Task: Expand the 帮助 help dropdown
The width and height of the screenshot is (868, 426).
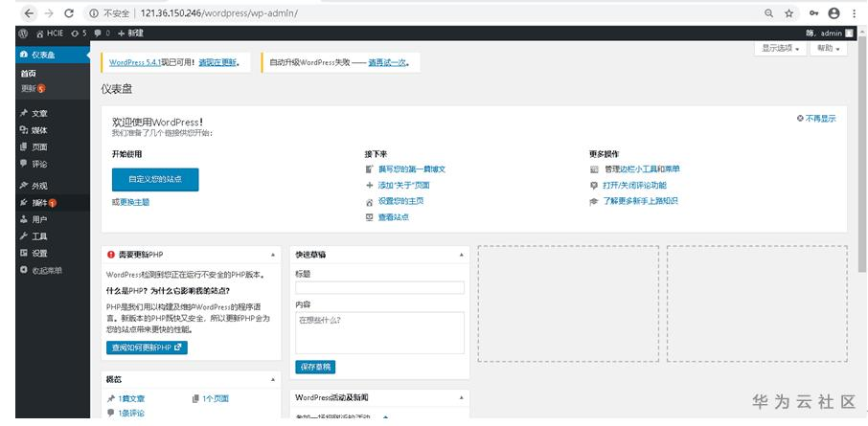Action: point(829,48)
